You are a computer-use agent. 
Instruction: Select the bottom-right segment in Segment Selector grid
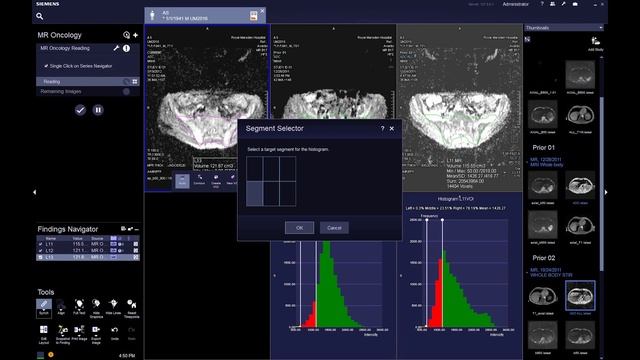287,193
